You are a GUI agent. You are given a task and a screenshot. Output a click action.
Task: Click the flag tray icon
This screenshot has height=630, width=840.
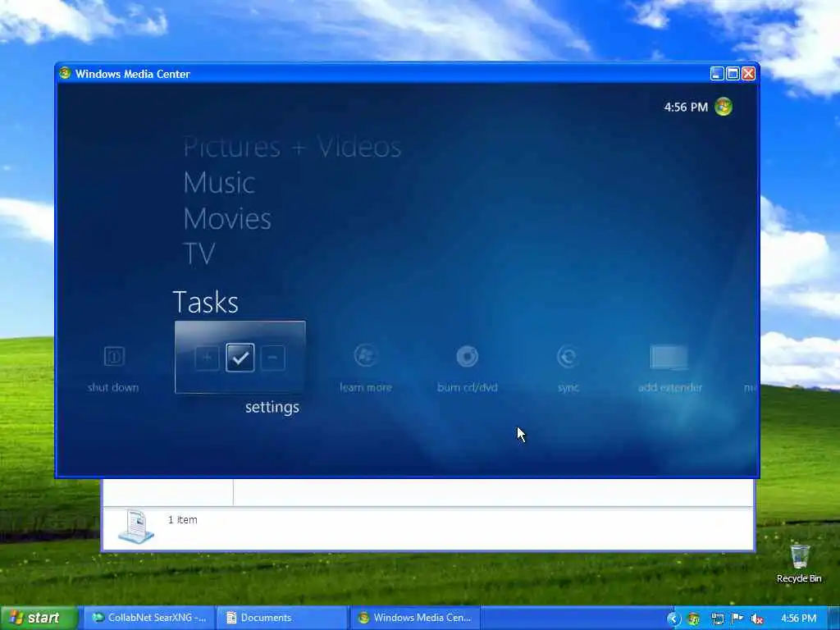[737, 619]
